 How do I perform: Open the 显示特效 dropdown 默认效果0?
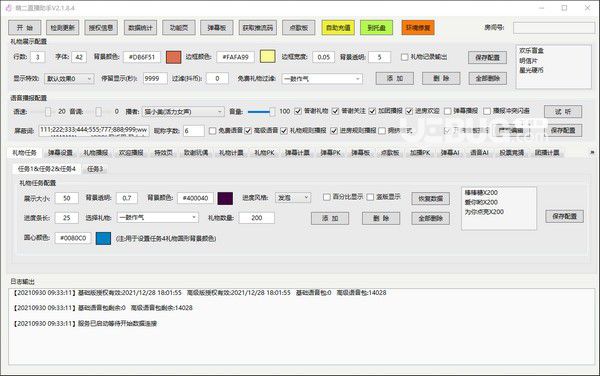[x=69, y=78]
